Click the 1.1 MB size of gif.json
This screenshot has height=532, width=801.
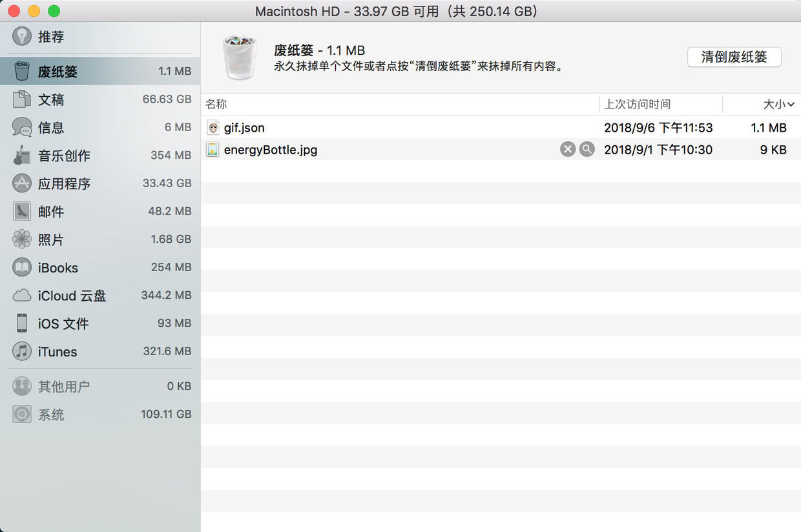pos(769,128)
